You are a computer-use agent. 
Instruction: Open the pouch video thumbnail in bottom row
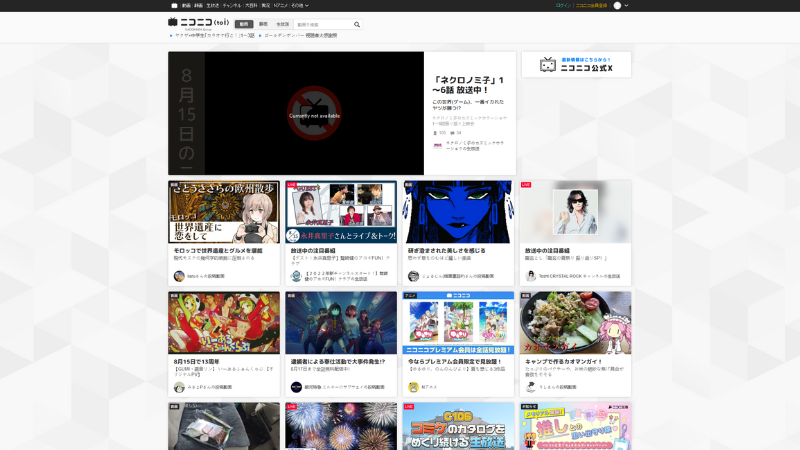pyautogui.click(x=224, y=426)
